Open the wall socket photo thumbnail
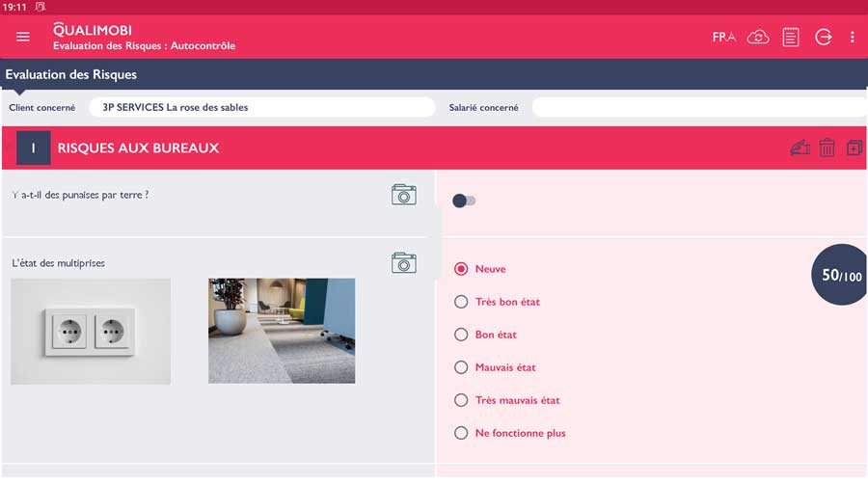The width and height of the screenshot is (868, 484). (x=91, y=331)
